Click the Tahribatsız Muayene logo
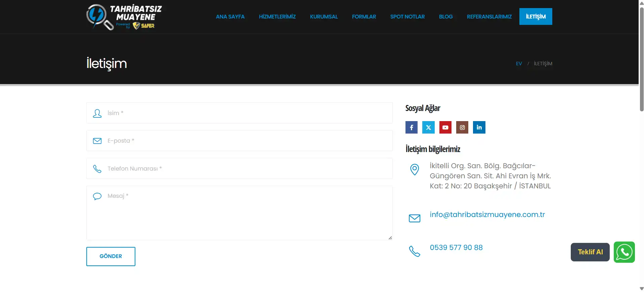 click(124, 17)
